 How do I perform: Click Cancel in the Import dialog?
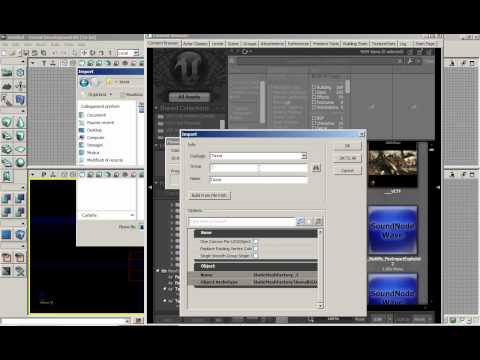(347, 170)
